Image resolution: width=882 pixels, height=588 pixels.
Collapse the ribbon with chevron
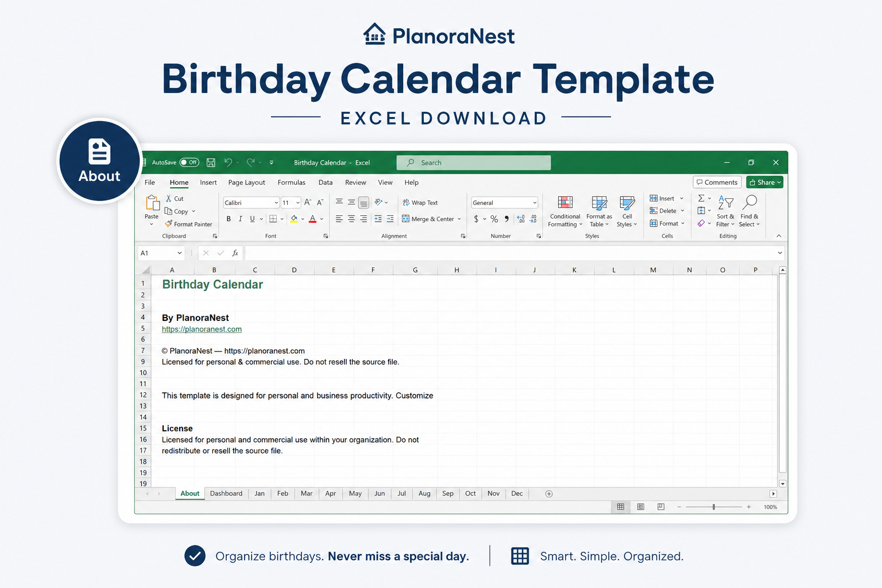tap(779, 236)
